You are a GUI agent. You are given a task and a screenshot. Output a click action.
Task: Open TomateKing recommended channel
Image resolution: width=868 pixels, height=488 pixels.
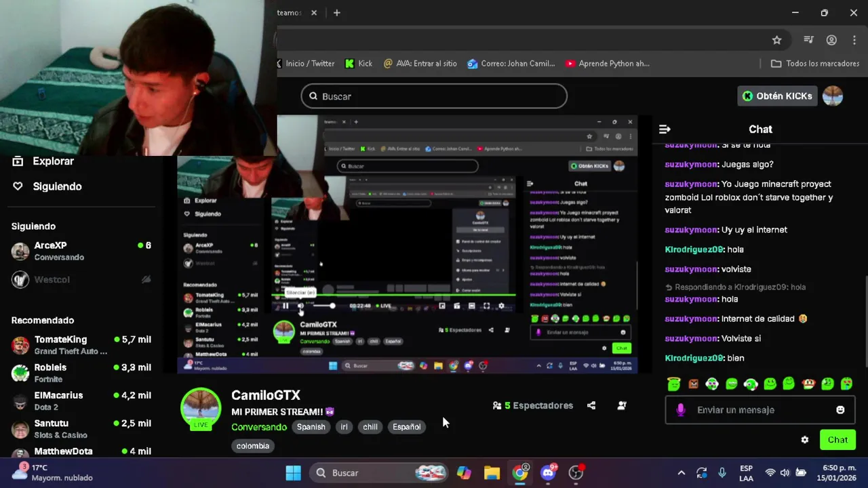click(81, 345)
